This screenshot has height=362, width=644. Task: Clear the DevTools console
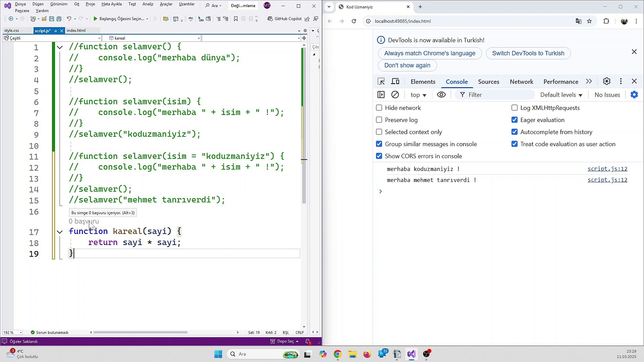pyautogui.click(x=395, y=95)
